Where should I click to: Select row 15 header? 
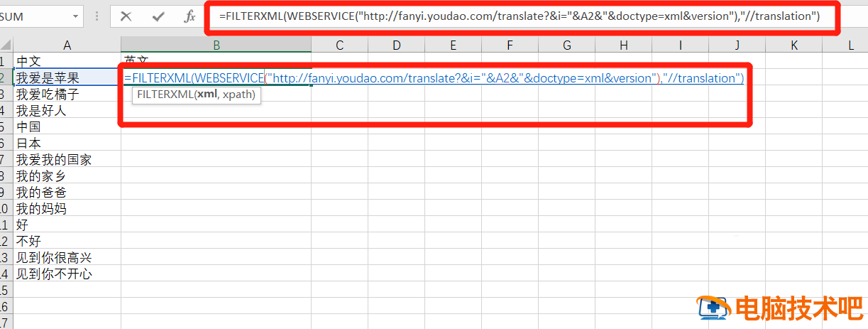click(6, 290)
